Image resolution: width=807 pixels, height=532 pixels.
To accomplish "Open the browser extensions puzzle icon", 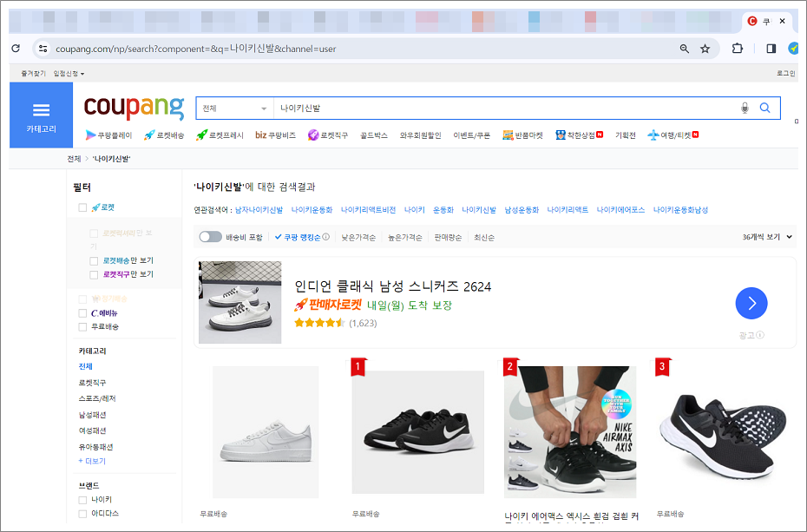I will (737, 49).
